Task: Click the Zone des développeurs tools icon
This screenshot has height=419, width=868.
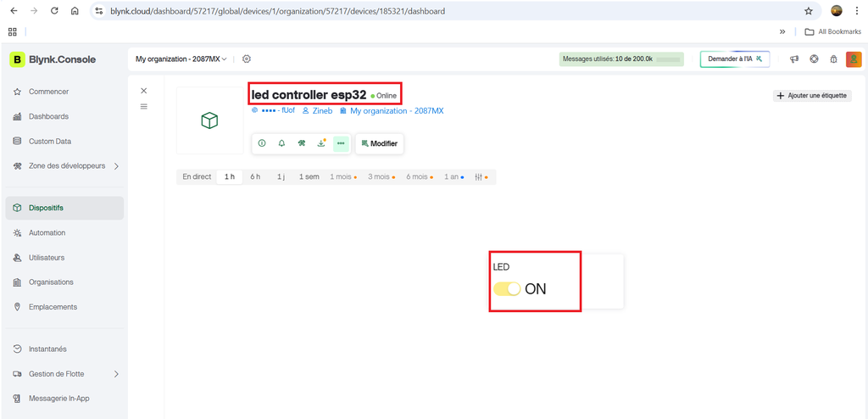Action: point(17,165)
